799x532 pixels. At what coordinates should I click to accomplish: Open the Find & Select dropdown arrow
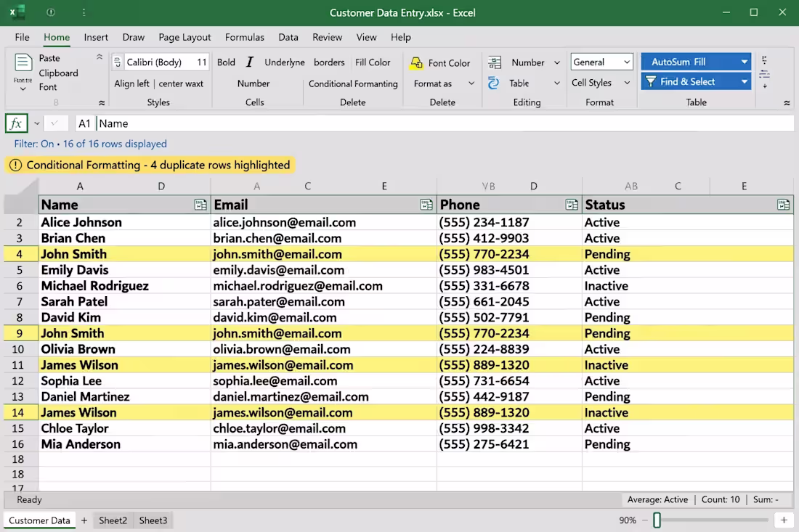point(744,81)
